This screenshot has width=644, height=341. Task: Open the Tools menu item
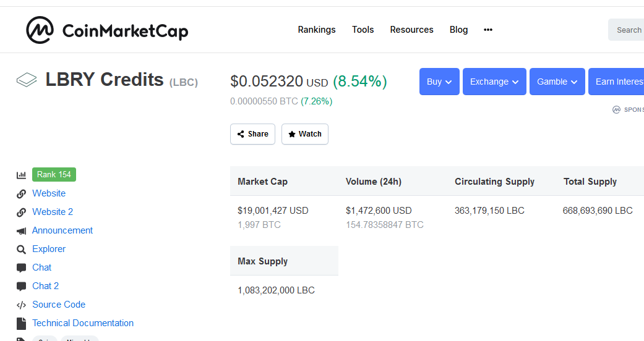[x=363, y=30]
